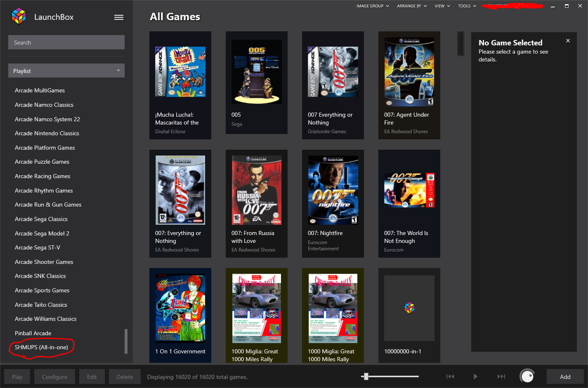Open the Image Group dropdown menu

pyautogui.click(x=373, y=6)
